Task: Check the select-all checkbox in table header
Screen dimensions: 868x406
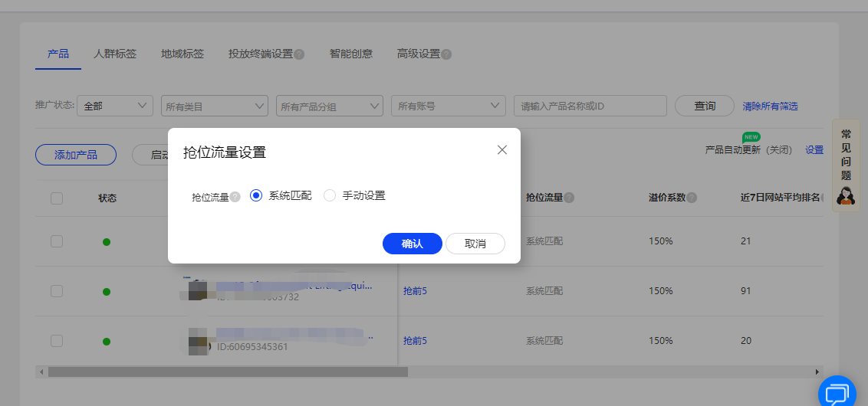Action: (57, 198)
